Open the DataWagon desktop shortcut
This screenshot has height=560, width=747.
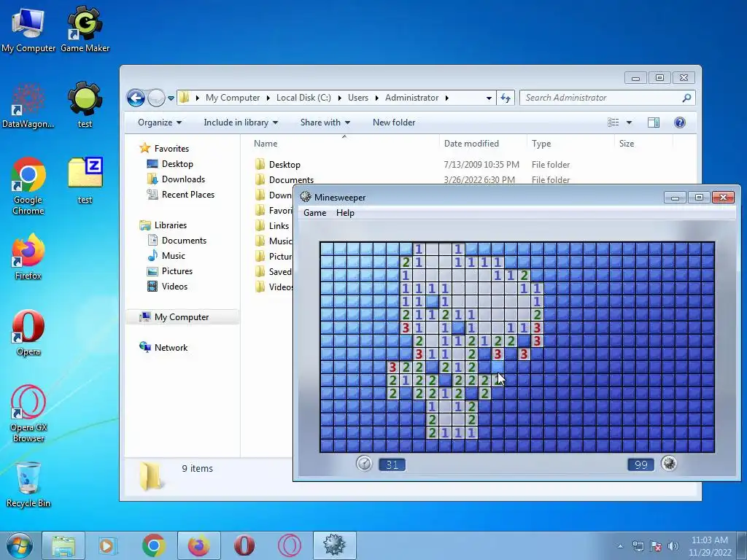pos(28,106)
